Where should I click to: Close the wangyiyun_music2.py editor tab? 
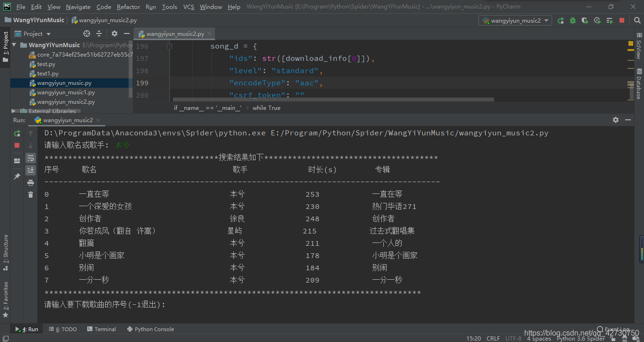click(x=209, y=34)
